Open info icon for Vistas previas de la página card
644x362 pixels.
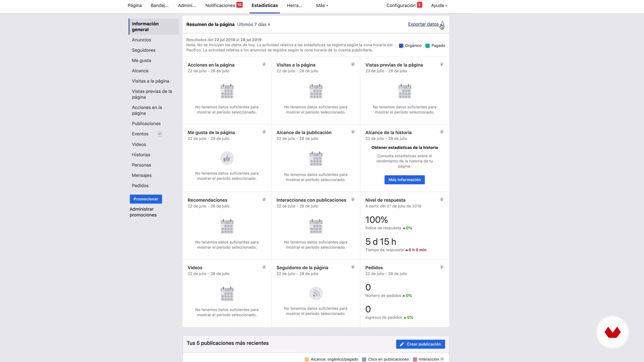point(442,64)
